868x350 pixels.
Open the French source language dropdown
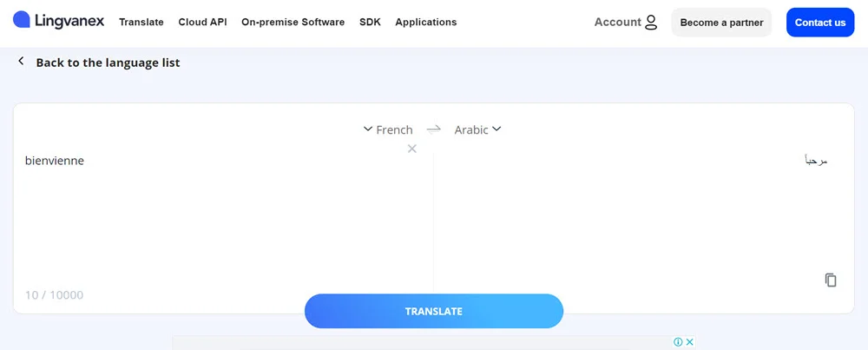(388, 129)
